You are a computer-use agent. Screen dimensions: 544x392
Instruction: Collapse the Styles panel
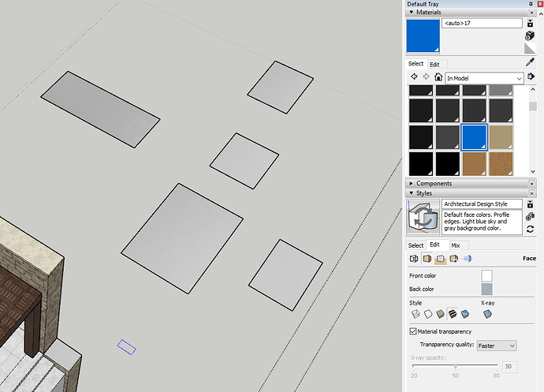(412, 193)
